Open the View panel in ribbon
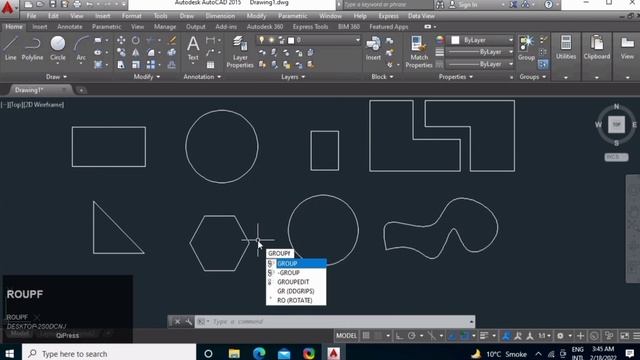 pyautogui.click(x=627, y=48)
